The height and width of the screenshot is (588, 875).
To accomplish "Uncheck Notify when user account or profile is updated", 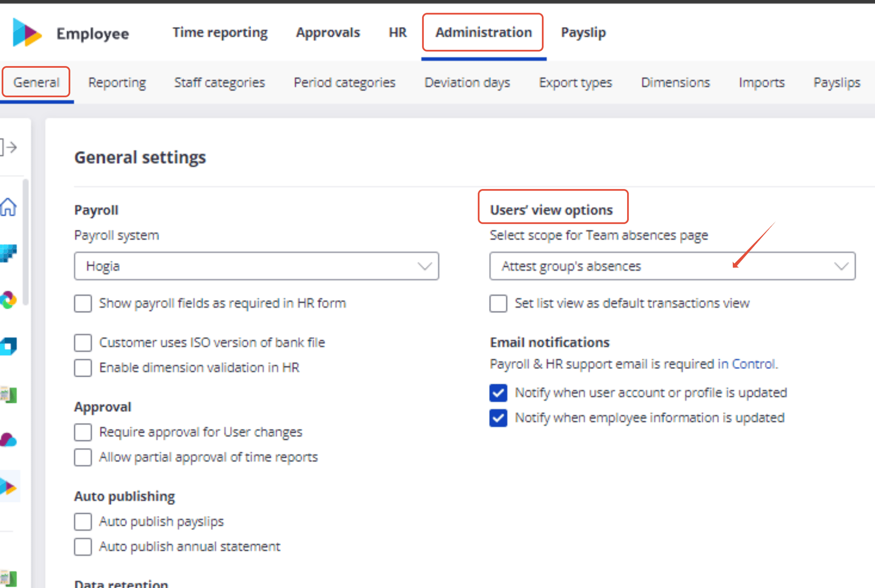I will [498, 393].
